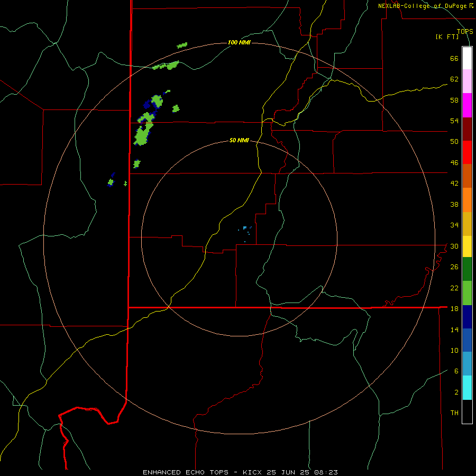Select the dark red (maroon) legend swatch
This screenshot has width=476, height=476.
(467, 130)
